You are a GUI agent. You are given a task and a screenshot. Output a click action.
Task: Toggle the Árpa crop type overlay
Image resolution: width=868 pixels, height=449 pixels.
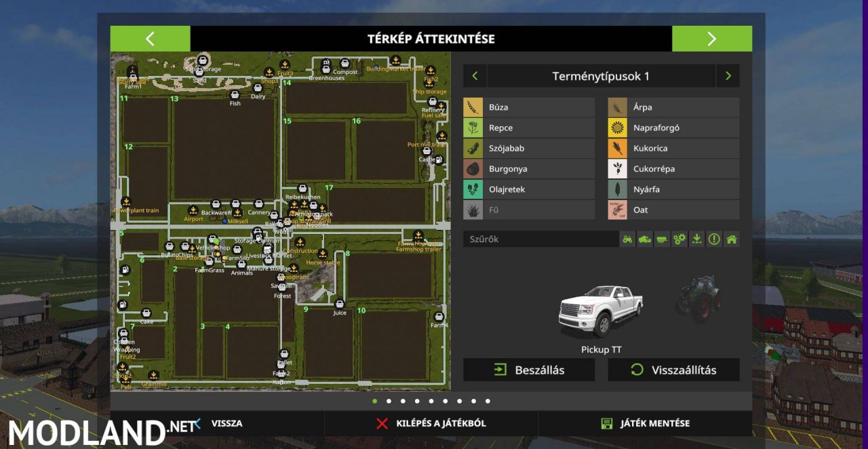[673, 107]
